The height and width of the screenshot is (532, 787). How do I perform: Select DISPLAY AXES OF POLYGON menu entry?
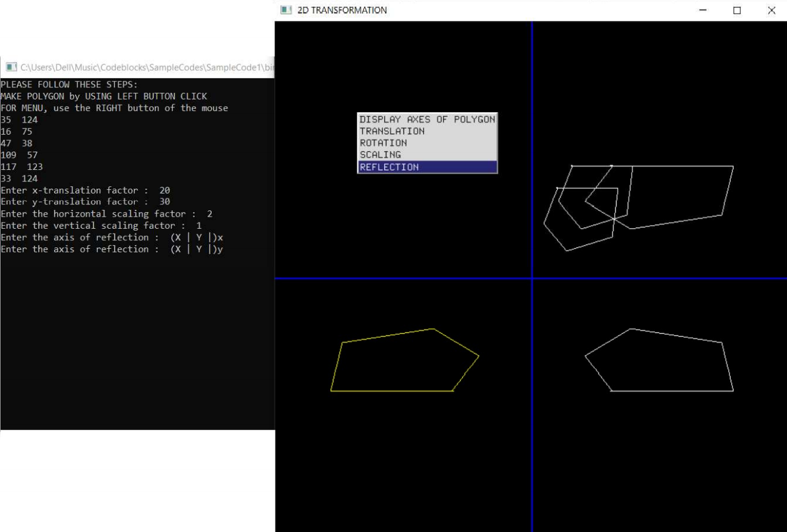[427, 120]
